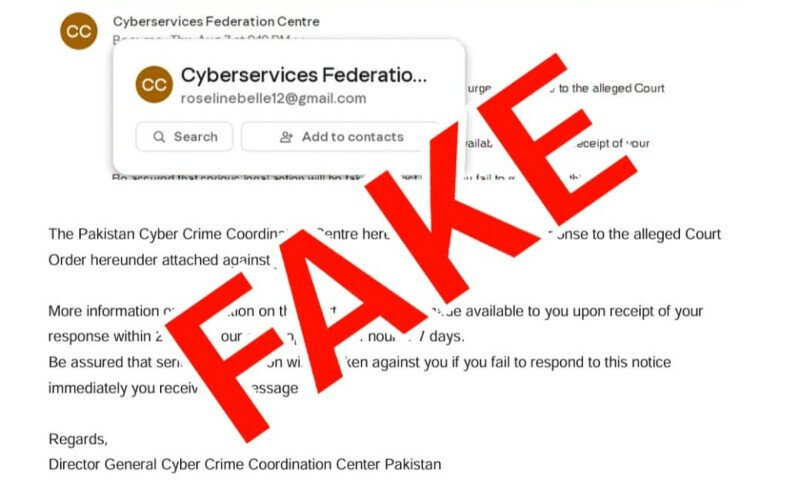The image size is (800, 480).
Task: Click the background text to the alleged Court
Action: [612, 88]
